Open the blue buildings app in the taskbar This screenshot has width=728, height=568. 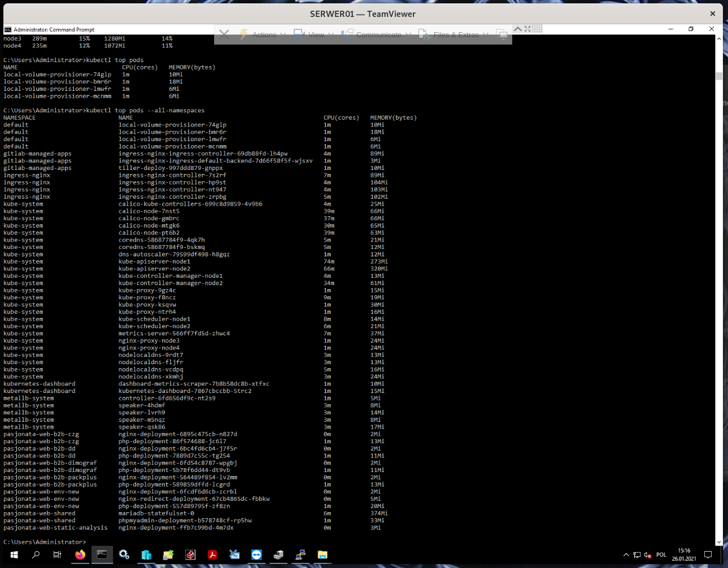146,554
